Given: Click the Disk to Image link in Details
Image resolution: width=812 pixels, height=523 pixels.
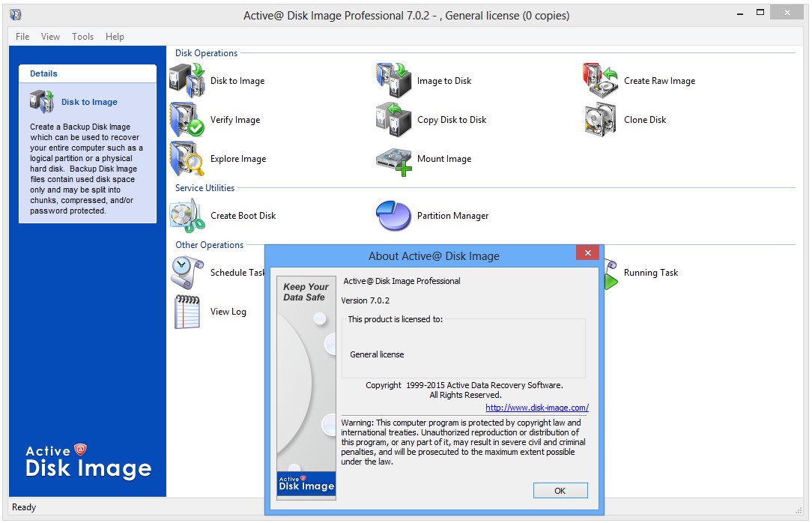Looking at the screenshot, I should coord(89,102).
